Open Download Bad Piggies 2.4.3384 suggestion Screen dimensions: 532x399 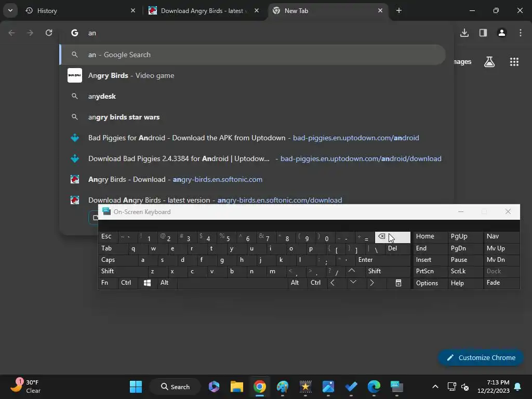pos(253,158)
